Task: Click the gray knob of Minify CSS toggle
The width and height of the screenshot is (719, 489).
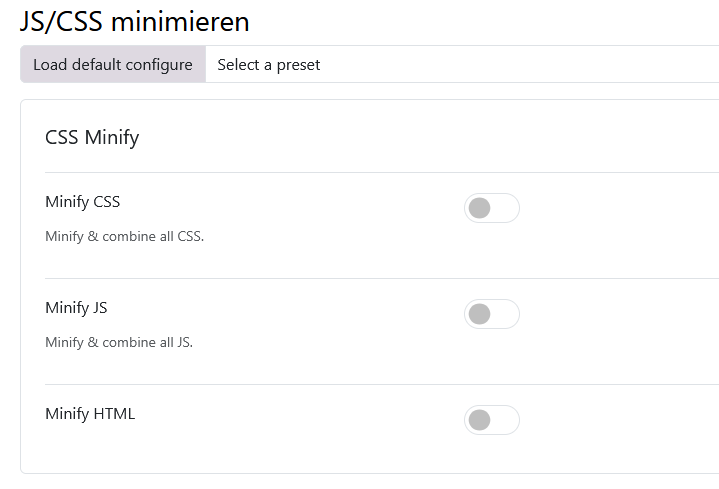Action: (x=480, y=208)
